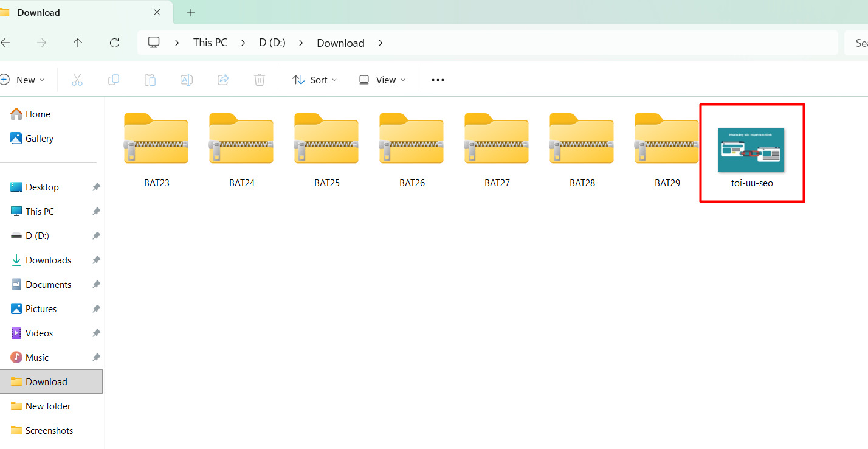This screenshot has width=868, height=449.
Task: Click the Copy icon in toolbar
Action: (113, 80)
